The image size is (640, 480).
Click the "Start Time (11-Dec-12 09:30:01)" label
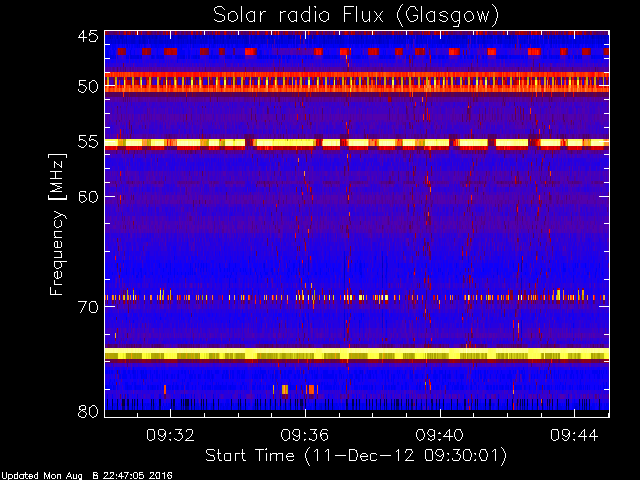[x=356, y=456]
